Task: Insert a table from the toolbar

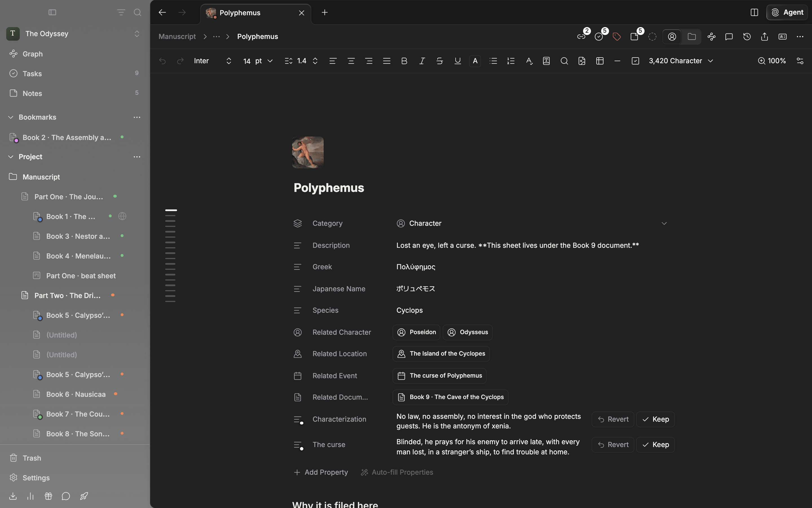Action: [x=600, y=61]
